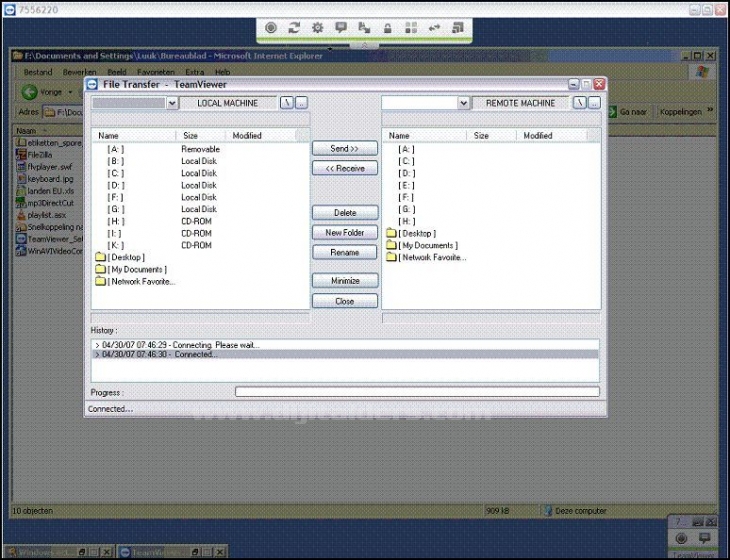Select remote drive [G:]
This screenshot has width=730, height=560.
point(406,209)
